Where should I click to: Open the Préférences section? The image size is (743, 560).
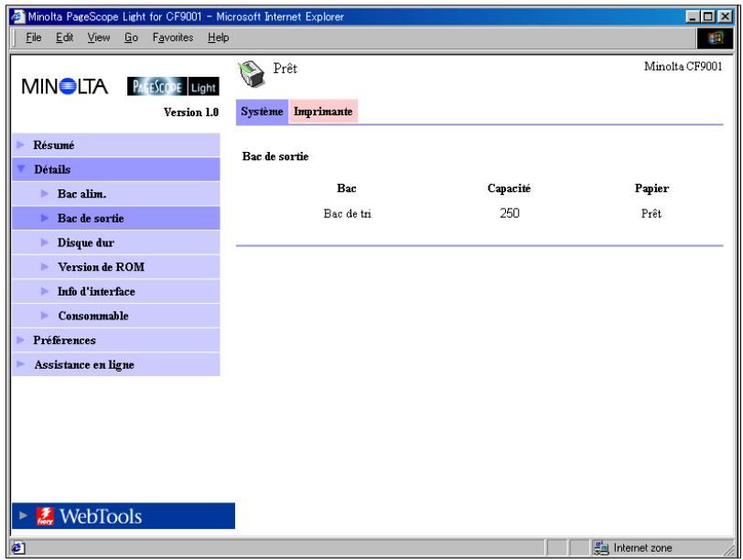pos(115,340)
